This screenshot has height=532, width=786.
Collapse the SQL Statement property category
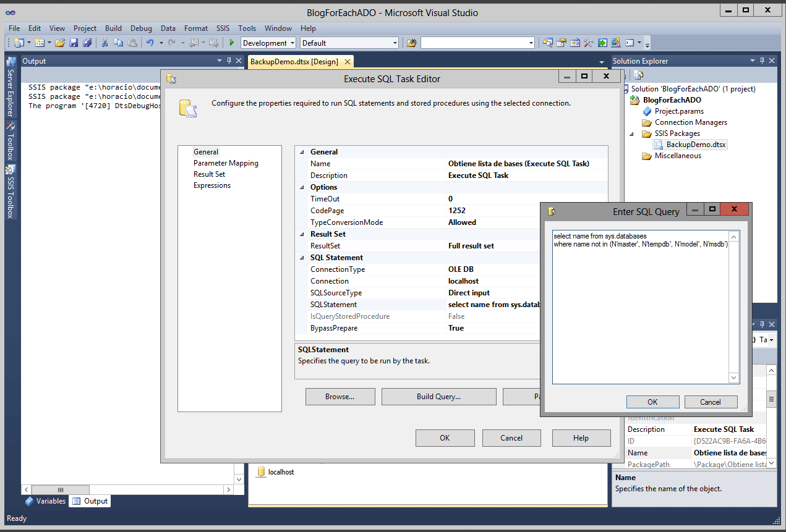(x=302, y=258)
